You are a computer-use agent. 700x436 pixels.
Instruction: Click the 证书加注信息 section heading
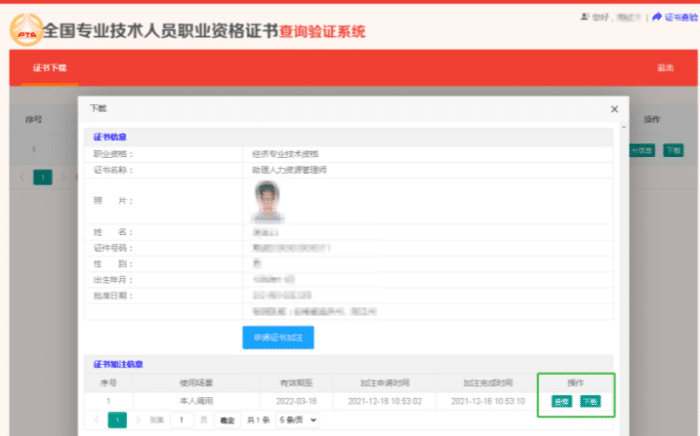[x=118, y=364]
